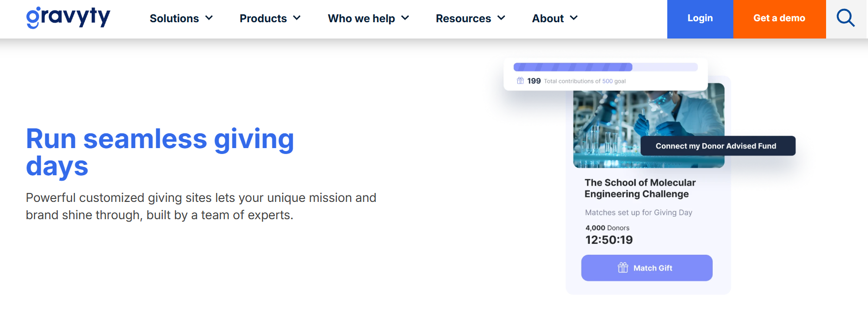This screenshot has height=311, width=868.
Task: Open the About menu item
Action: click(x=548, y=18)
